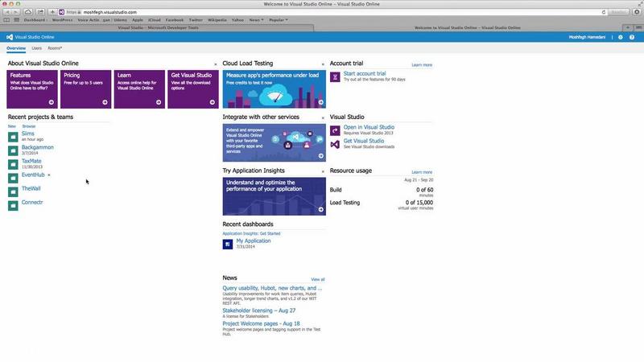This screenshot has width=644, height=362.
Task: Open the Wikipedia bookmark
Action: (217, 19)
